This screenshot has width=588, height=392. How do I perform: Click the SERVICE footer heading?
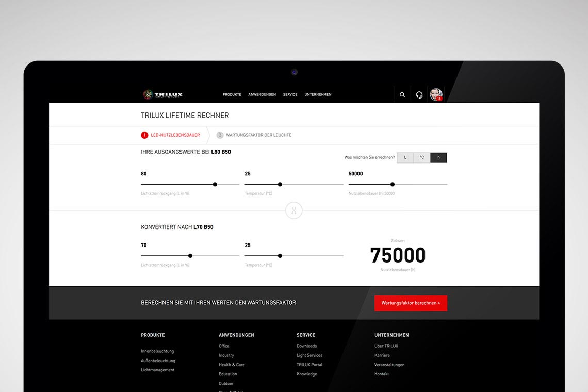pos(306,335)
